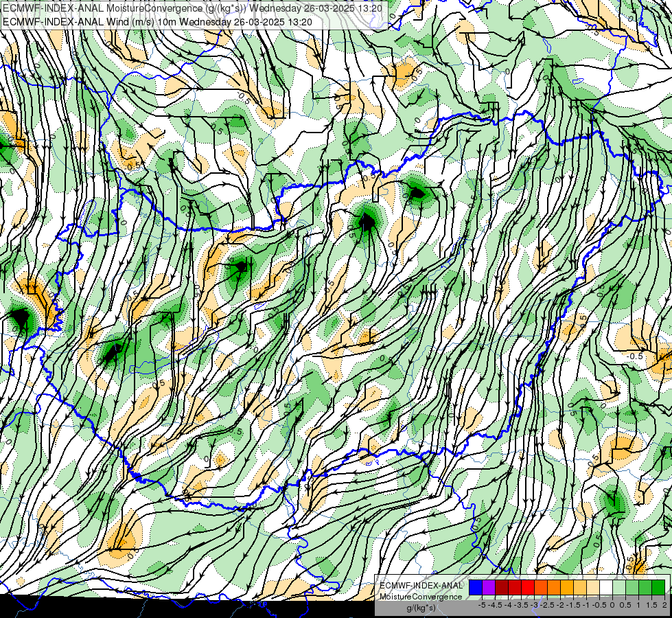Pick the medium green swatch between 1 and 1.5
Viewport: 672px width, 618px height.
(x=645, y=588)
